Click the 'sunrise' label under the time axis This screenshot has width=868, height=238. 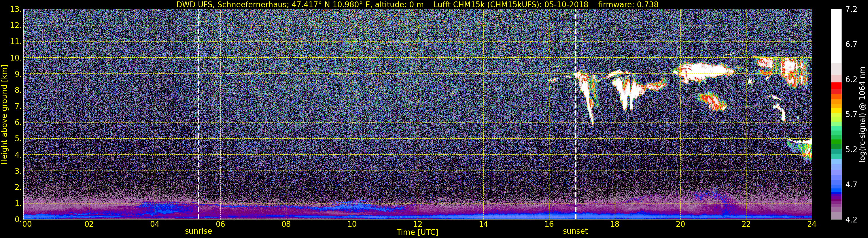coord(198,231)
